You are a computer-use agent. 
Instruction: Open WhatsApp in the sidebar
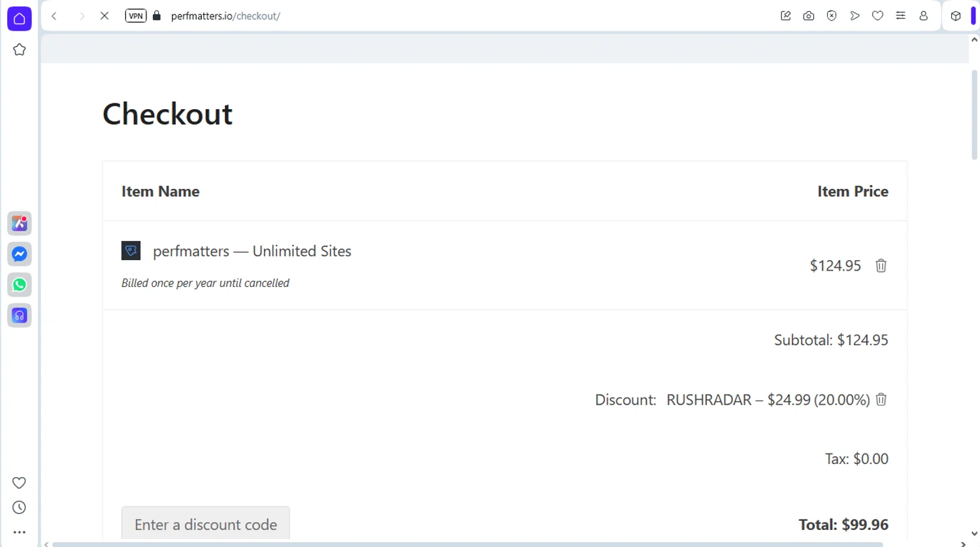point(19,285)
